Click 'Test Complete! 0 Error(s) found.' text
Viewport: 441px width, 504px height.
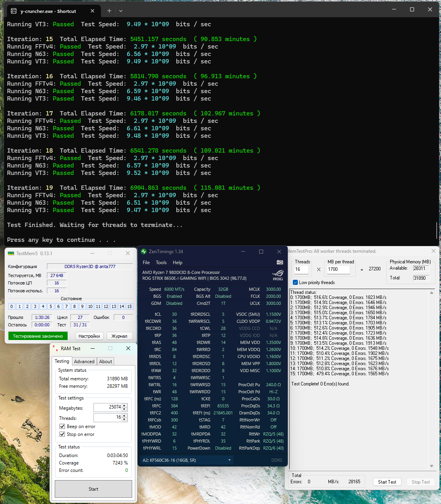(320, 384)
